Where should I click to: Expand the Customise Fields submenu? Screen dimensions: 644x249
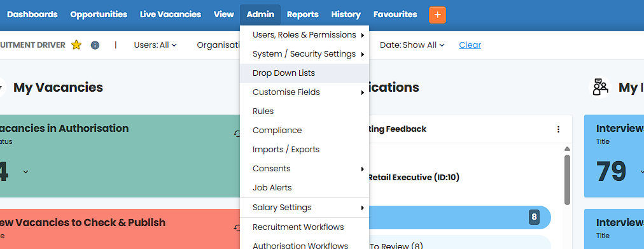point(304,92)
